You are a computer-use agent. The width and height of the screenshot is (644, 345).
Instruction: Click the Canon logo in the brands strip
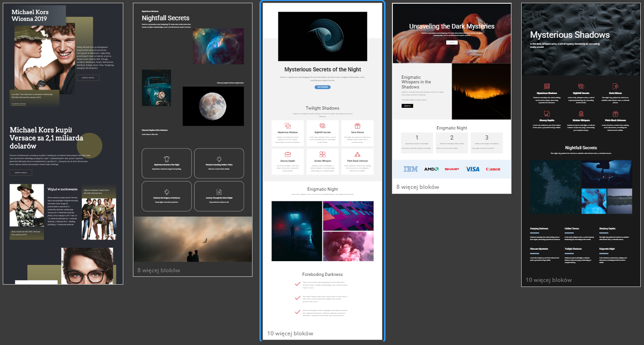493,169
